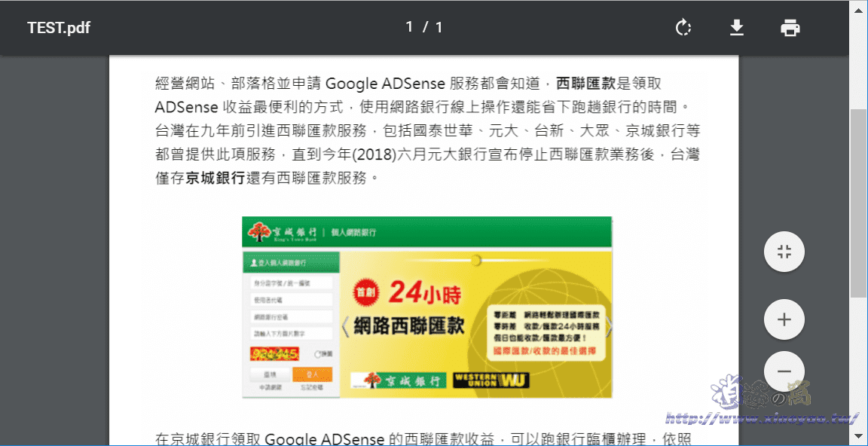
Task: Click the orange 登入 button in image
Action: [x=312, y=374]
